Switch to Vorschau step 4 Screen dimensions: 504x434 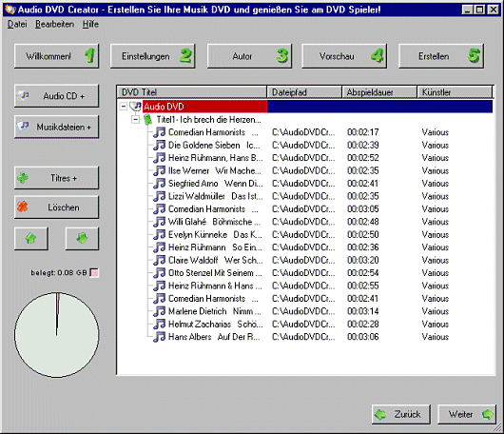click(x=344, y=56)
